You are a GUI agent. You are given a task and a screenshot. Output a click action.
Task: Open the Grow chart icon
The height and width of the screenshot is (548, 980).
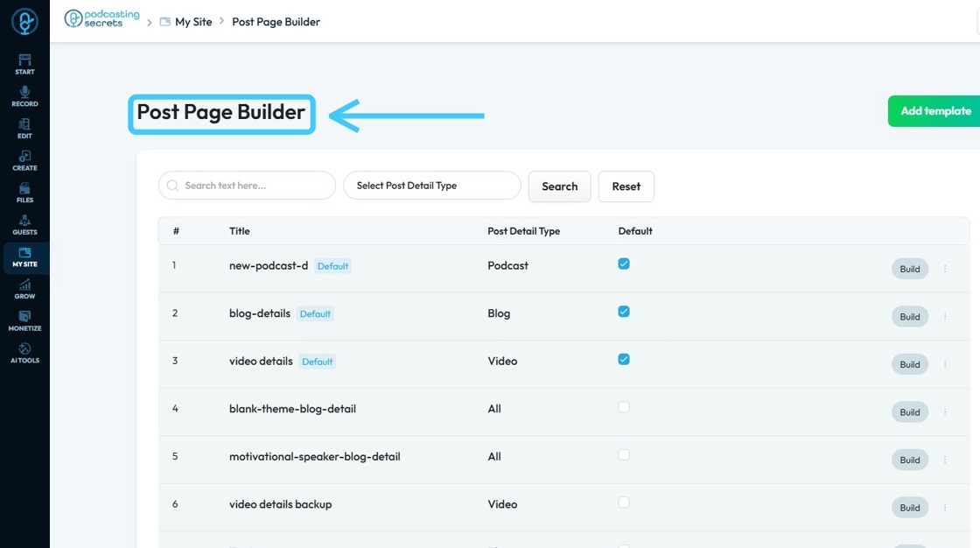(24, 289)
